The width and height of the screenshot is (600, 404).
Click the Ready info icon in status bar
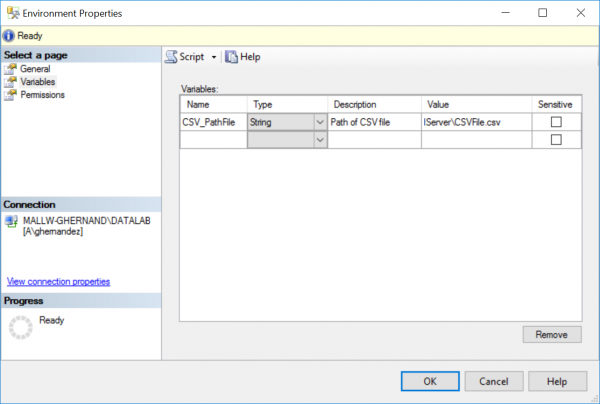point(9,33)
